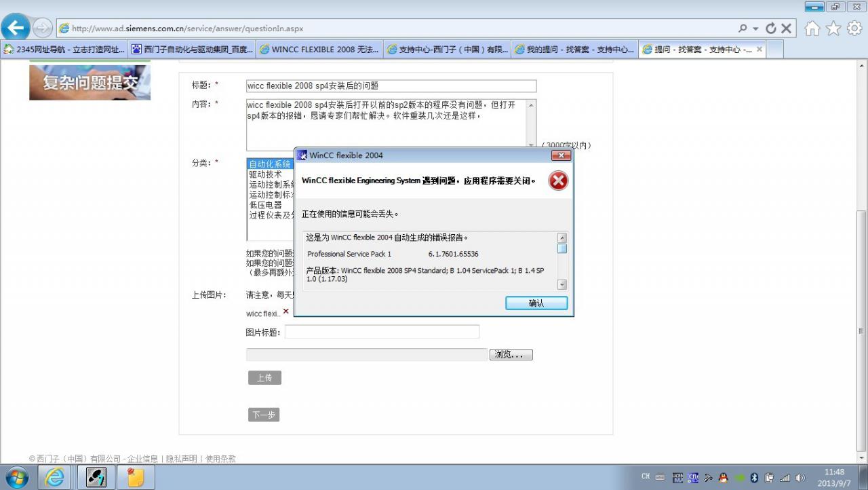Click the hammer tools tray icon
The image size is (868, 490).
[709, 478]
